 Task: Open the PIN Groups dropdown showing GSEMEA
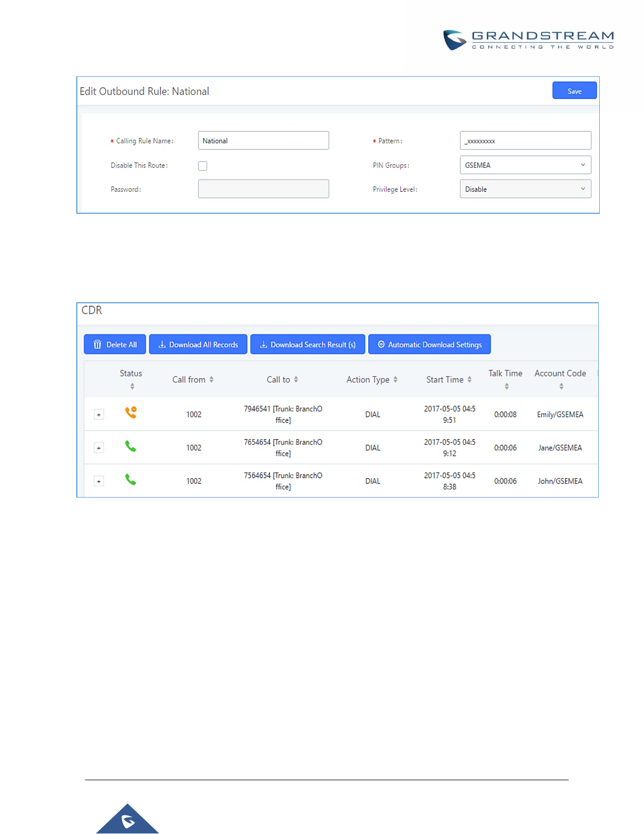[x=525, y=165]
